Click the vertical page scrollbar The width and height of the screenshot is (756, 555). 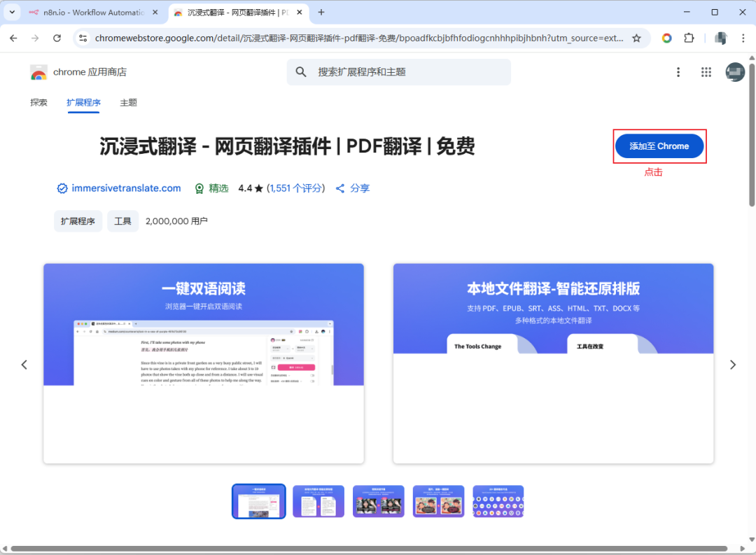tap(752, 134)
